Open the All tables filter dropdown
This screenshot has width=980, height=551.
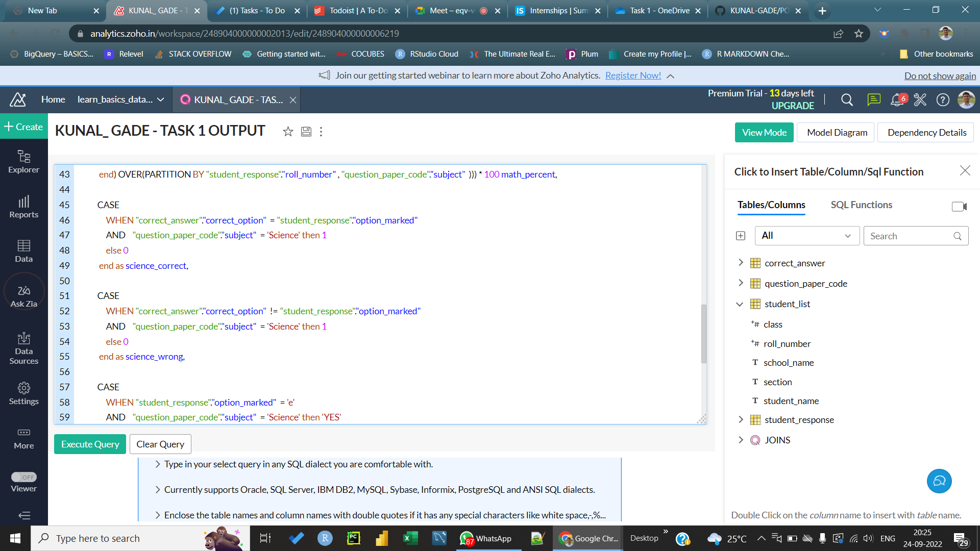click(806, 236)
